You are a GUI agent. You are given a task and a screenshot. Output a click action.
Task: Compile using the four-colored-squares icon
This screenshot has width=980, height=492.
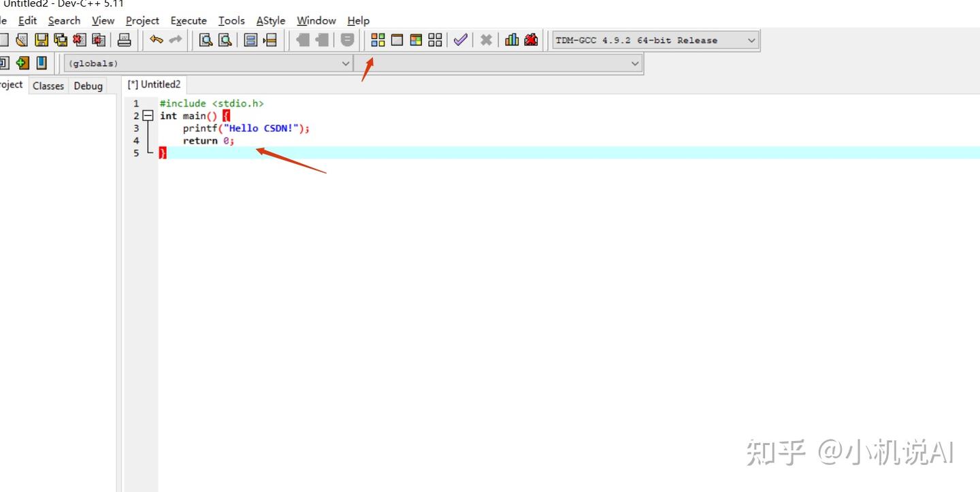(x=378, y=40)
